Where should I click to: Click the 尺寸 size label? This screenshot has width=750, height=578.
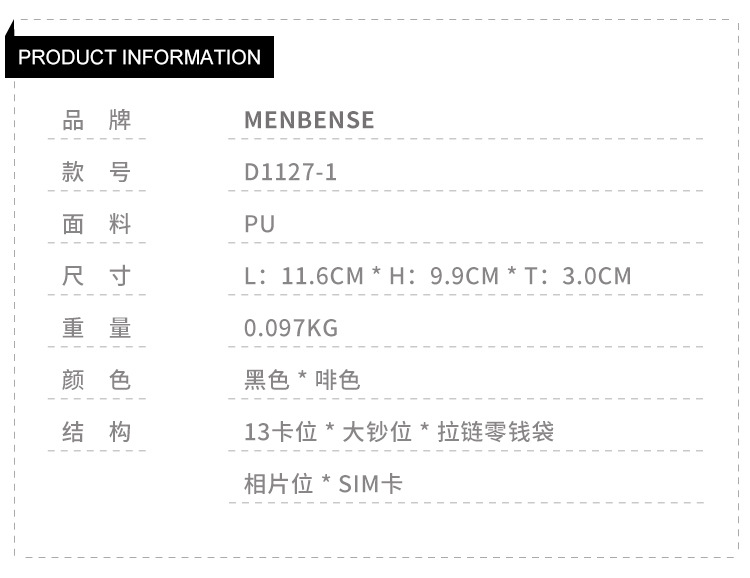pyautogui.click(x=97, y=276)
